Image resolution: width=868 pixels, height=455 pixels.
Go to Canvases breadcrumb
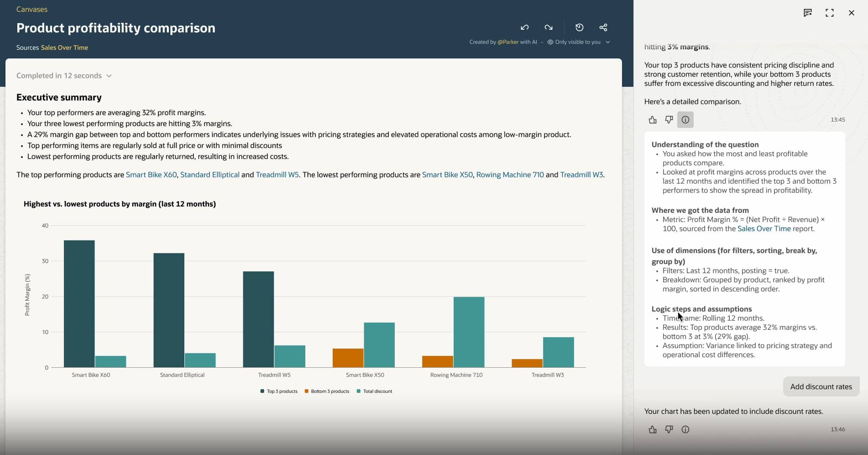tap(31, 9)
